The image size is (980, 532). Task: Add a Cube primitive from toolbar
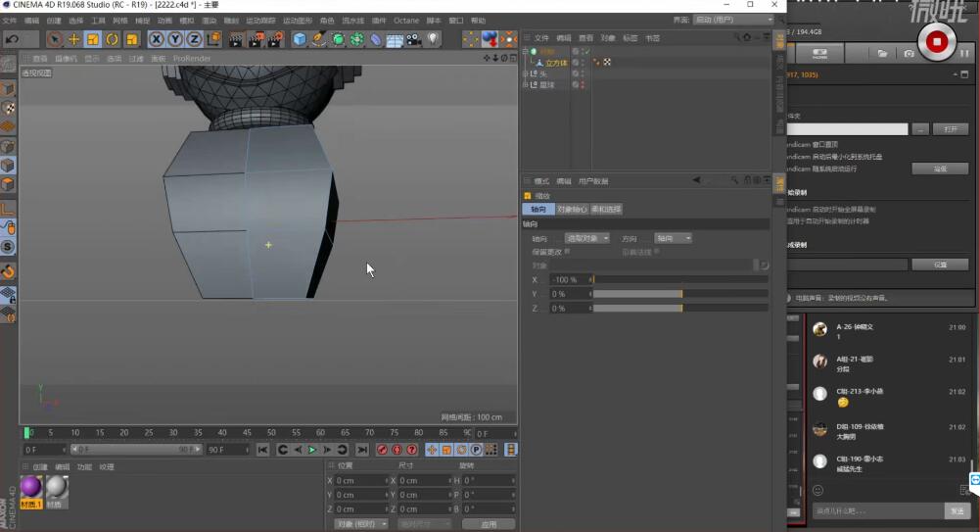(300, 39)
